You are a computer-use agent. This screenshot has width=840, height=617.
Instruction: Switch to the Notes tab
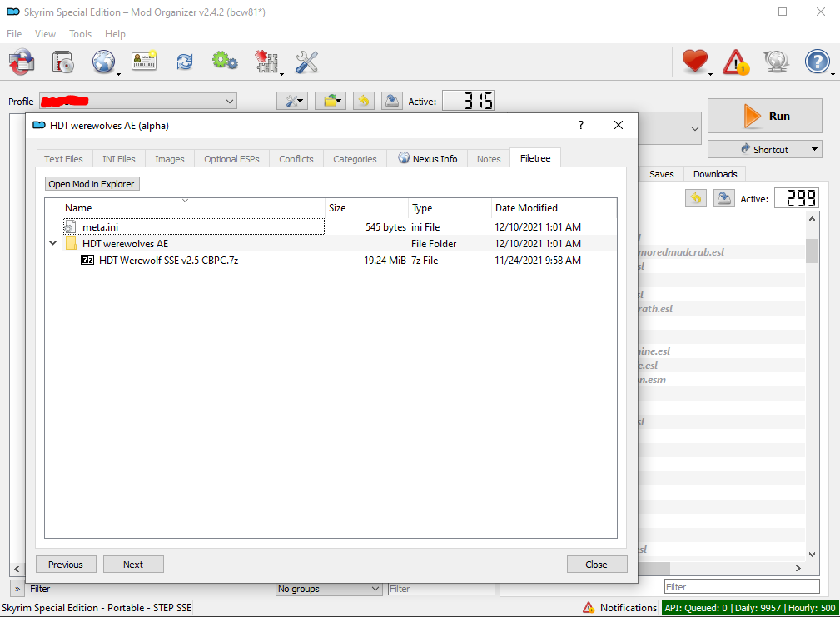(x=490, y=159)
